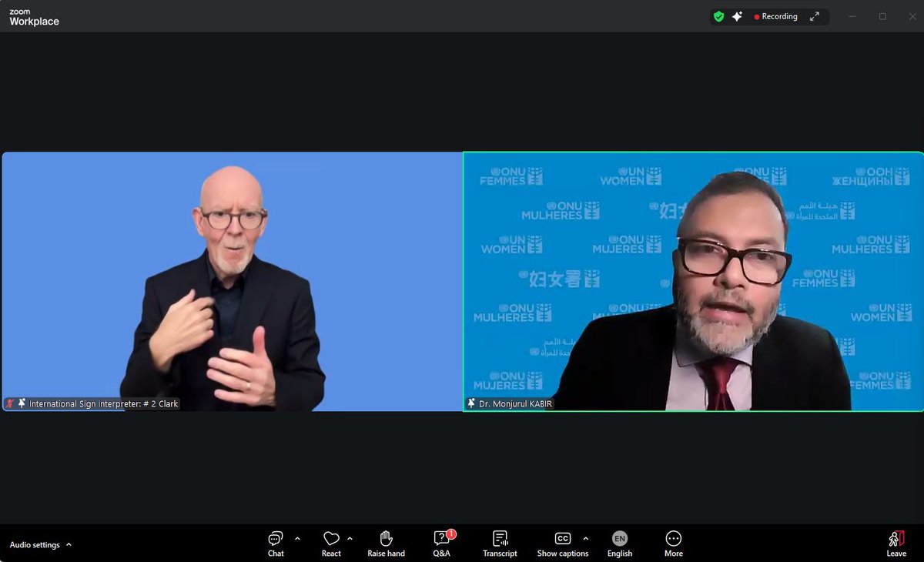Image resolution: width=924 pixels, height=562 pixels.
Task: Click the Zoom Workplace logo
Action: (34, 18)
